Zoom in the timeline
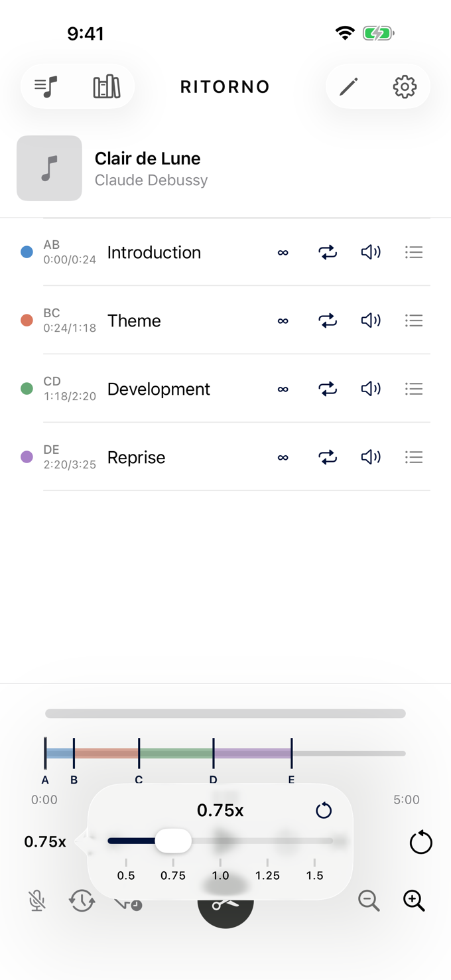 tap(414, 900)
